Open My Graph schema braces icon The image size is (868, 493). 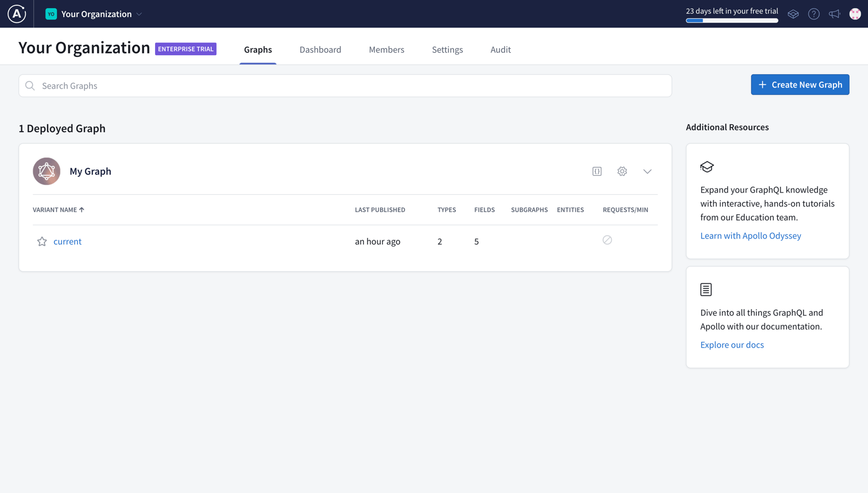tap(597, 171)
